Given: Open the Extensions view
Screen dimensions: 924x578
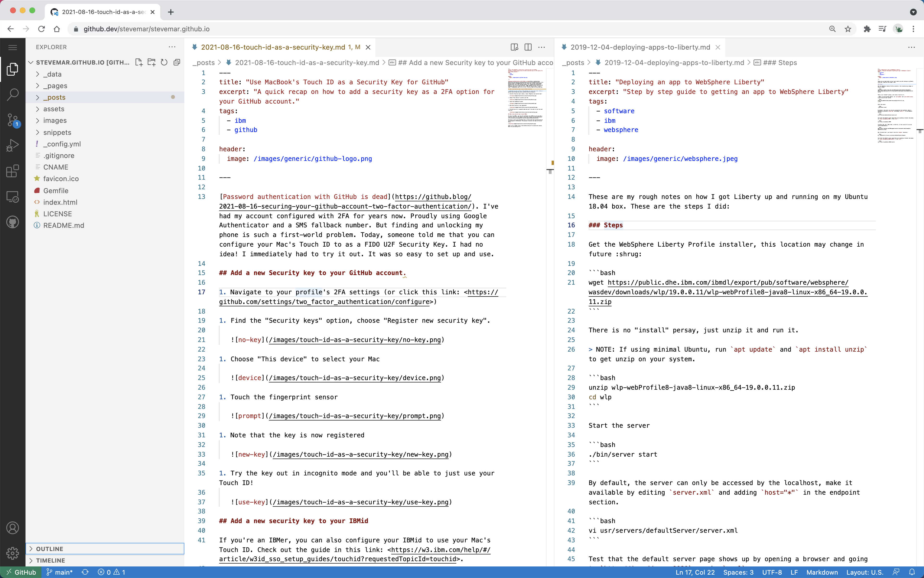Looking at the screenshot, I should tap(13, 171).
